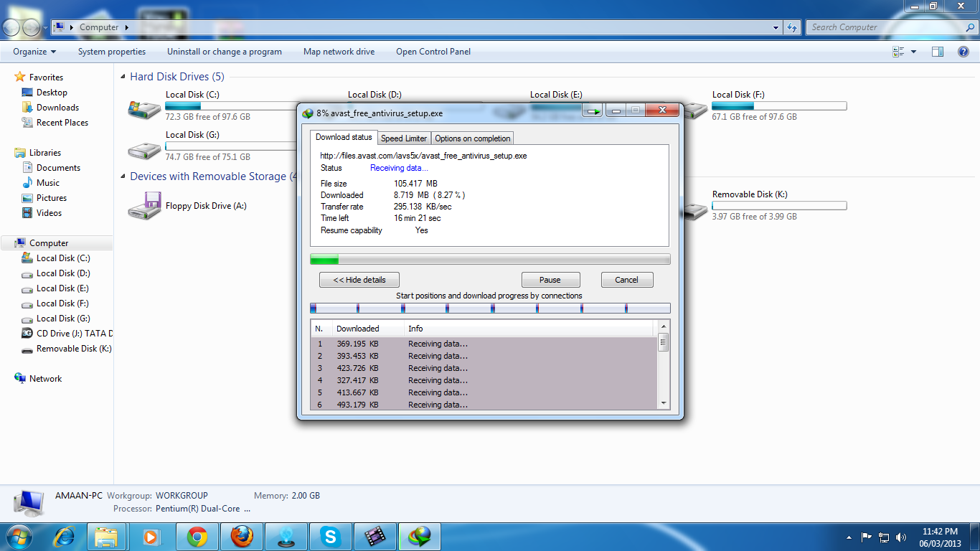Select Local Disk (C:) drive icon
Image resolution: width=980 pixels, height=551 pixels.
coord(144,108)
